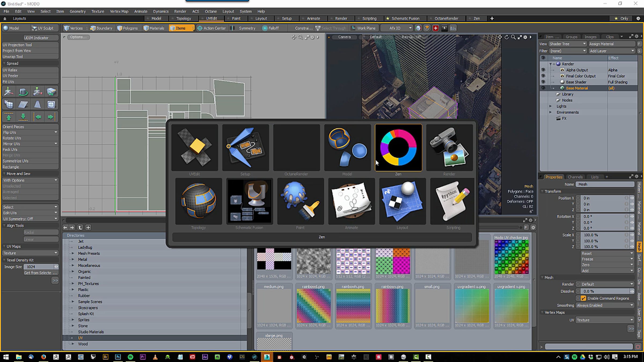Choose the Animate sketchpad layout icon
The width and height of the screenshot is (644, 362).
coord(351,201)
